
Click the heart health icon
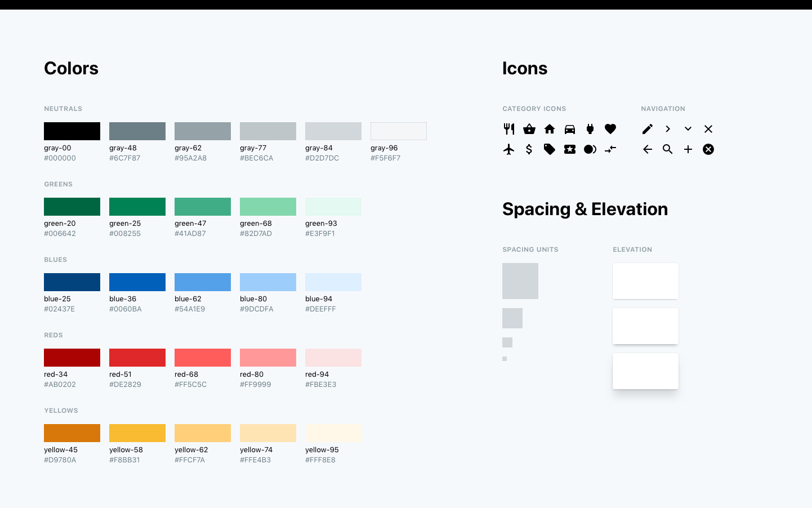610,129
